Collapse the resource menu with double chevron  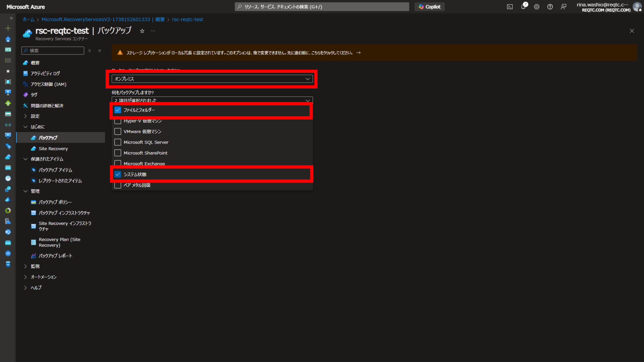point(99,50)
